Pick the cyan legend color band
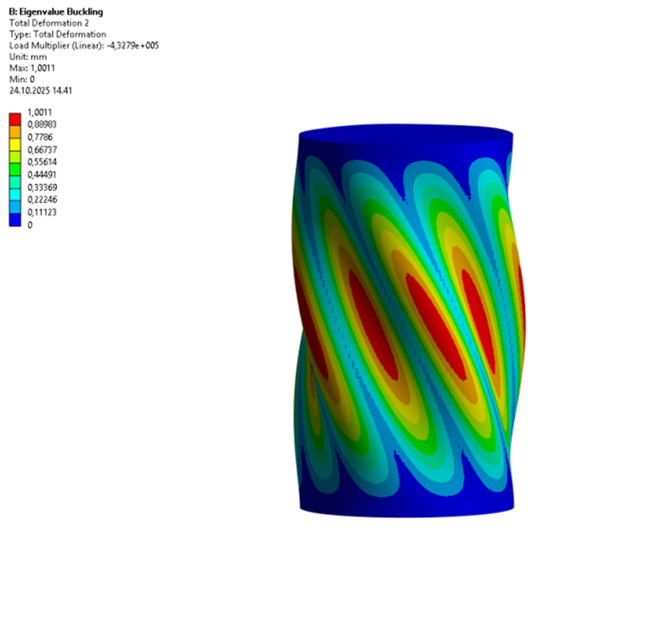This screenshot has height=619, width=672. tap(15, 194)
